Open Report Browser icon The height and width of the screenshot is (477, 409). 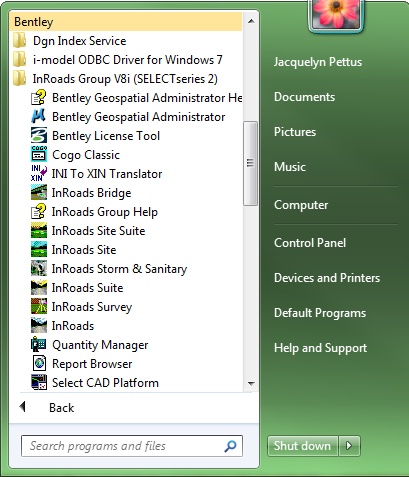coord(39,364)
